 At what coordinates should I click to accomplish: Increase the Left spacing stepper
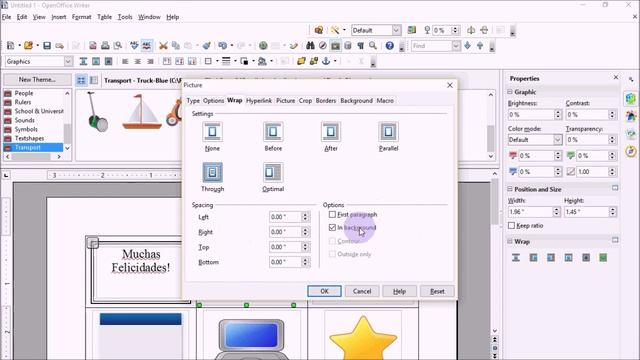click(305, 214)
